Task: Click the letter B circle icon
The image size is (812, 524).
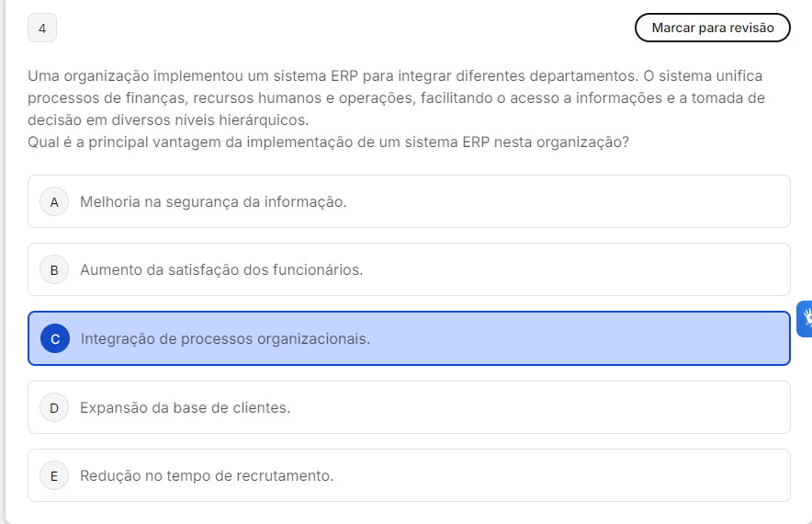Action: click(54, 270)
